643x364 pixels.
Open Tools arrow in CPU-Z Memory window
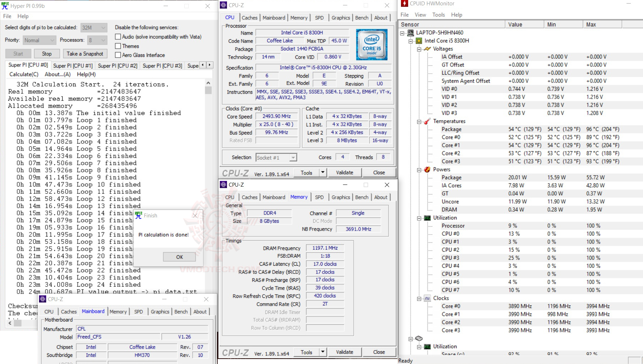(x=323, y=352)
